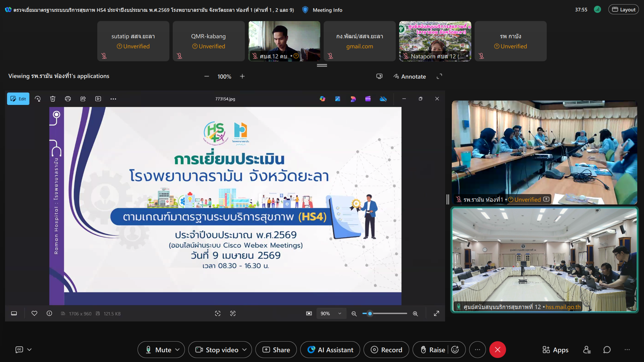Open the Chat panel icon

[x=607, y=350]
